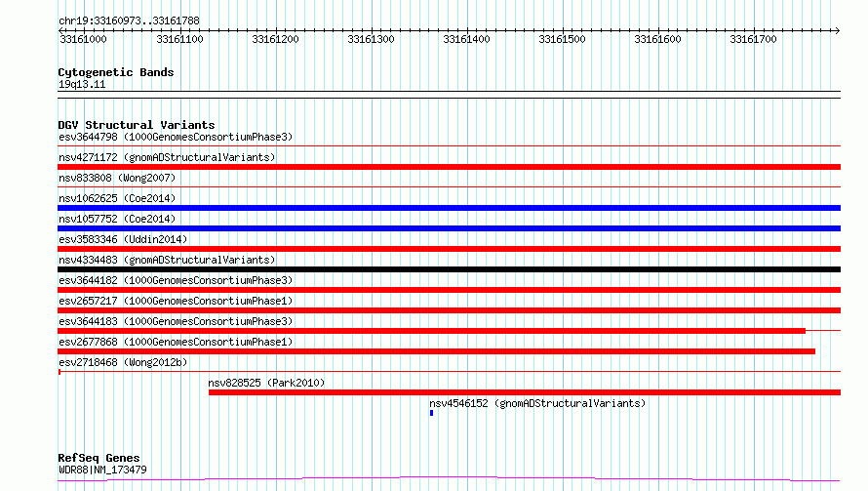Image resolution: width=868 pixels, height=491 pixels.
Task: Click the red bar of esv2657217
Action: [449, 310]
